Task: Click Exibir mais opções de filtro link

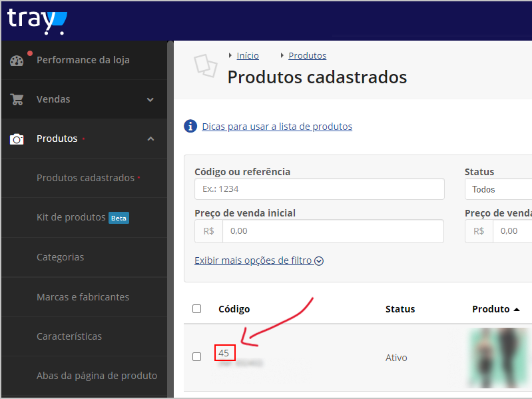Action: coord(253,260)
